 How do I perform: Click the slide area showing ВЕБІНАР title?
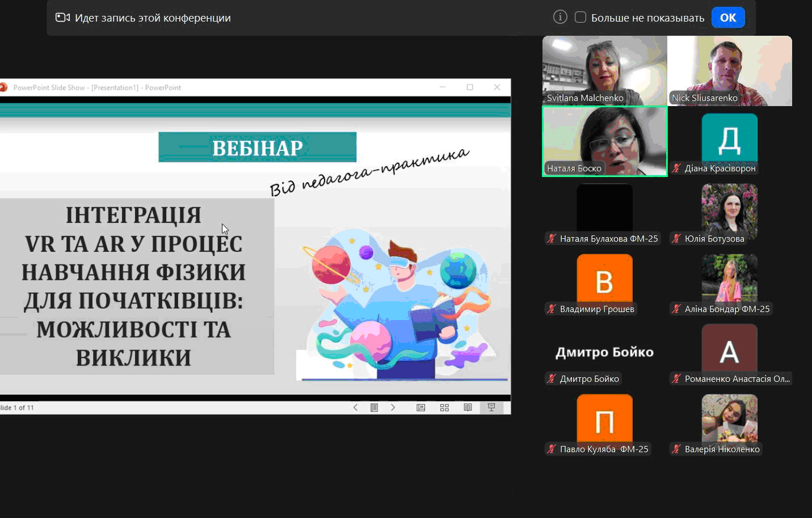coord(257,148)
